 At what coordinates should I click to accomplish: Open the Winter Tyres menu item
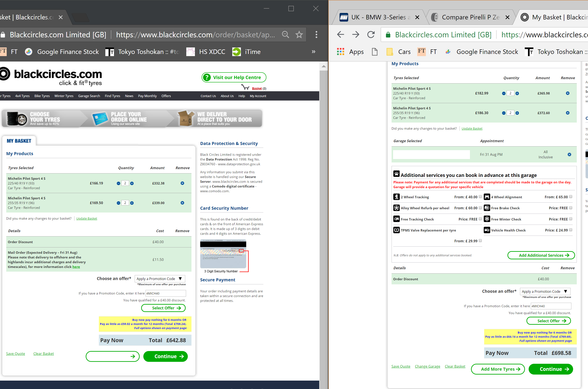click(x=64, y=96)
